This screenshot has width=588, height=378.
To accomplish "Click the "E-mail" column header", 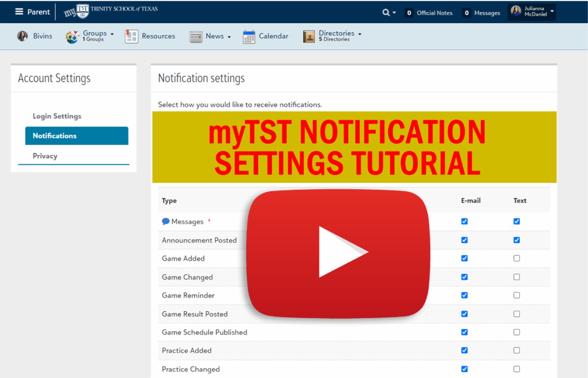I will (471, 201).
